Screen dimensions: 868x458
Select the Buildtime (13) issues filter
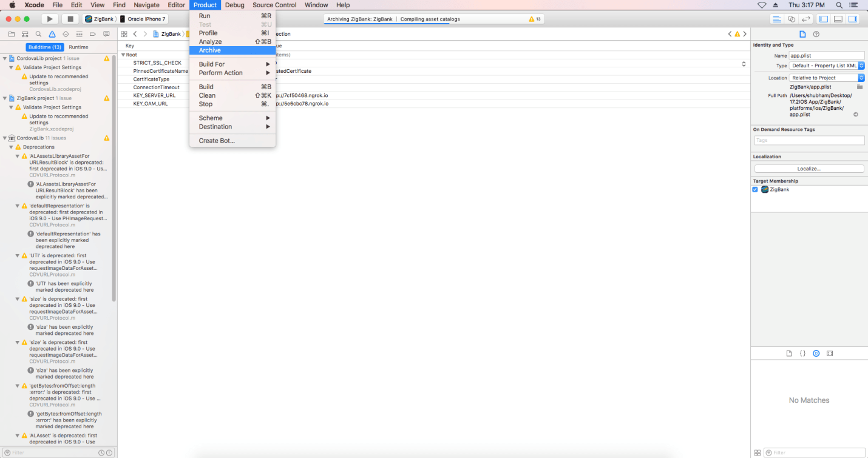click(45, 47)
